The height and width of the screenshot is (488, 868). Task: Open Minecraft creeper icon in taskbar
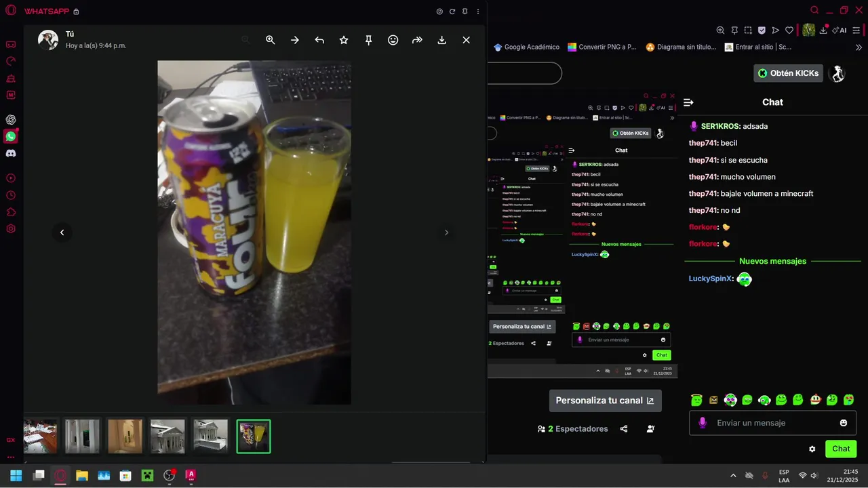147,476
